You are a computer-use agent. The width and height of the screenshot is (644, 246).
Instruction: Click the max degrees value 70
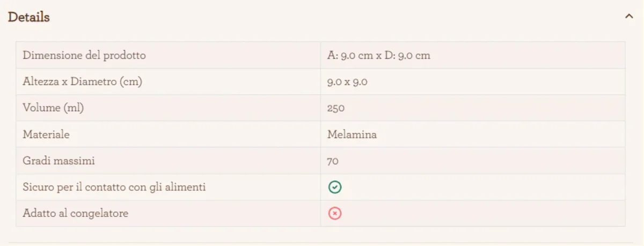(333, 161)
